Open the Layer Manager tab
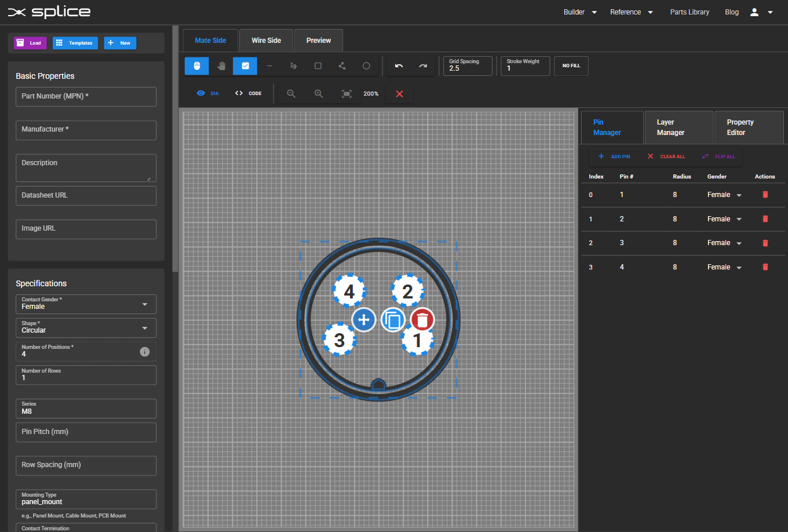This screenshot has width=788, height=532. (x=678, y=127)
